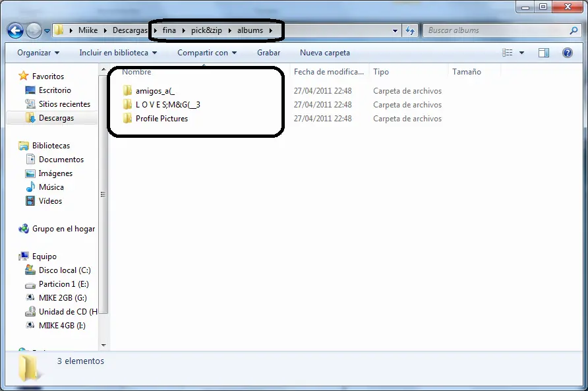Select Descargas in the address breadcrumb
Image resolution: width=588 pixels, height=391 pixels.
pyautogui.click(x=130, y=30)
